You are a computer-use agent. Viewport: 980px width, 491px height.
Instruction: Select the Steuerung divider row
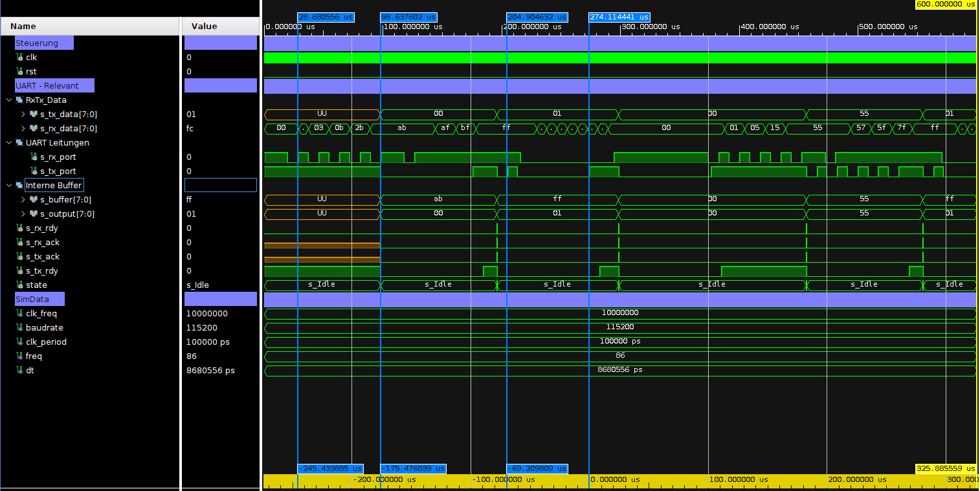click(x=44, y=43)
